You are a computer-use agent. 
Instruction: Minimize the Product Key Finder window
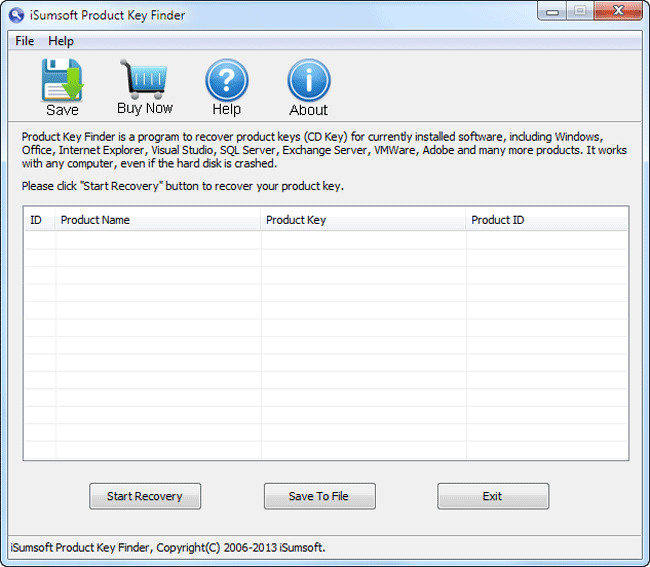(x=552, y=11)
